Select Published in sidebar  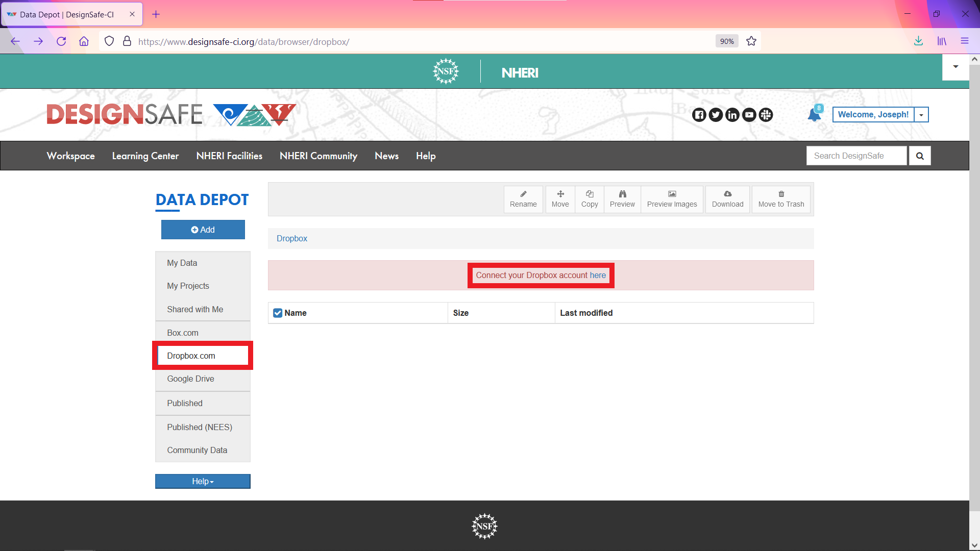point(203,403)
